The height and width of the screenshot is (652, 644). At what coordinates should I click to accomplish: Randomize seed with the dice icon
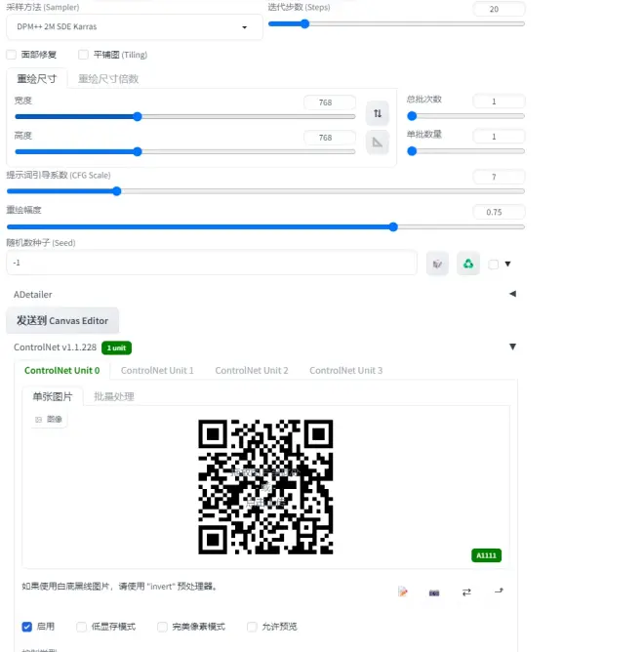pos(437,264)
